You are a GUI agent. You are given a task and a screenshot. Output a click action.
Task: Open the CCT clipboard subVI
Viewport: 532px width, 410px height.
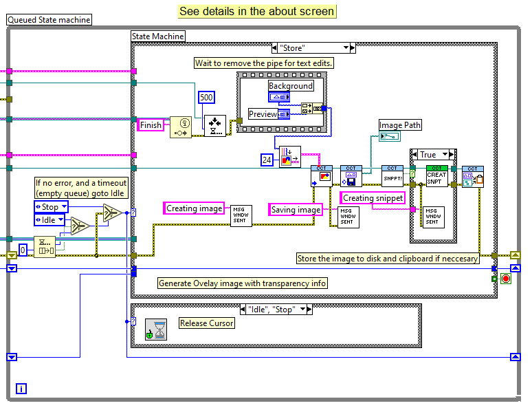click(473, 177)
